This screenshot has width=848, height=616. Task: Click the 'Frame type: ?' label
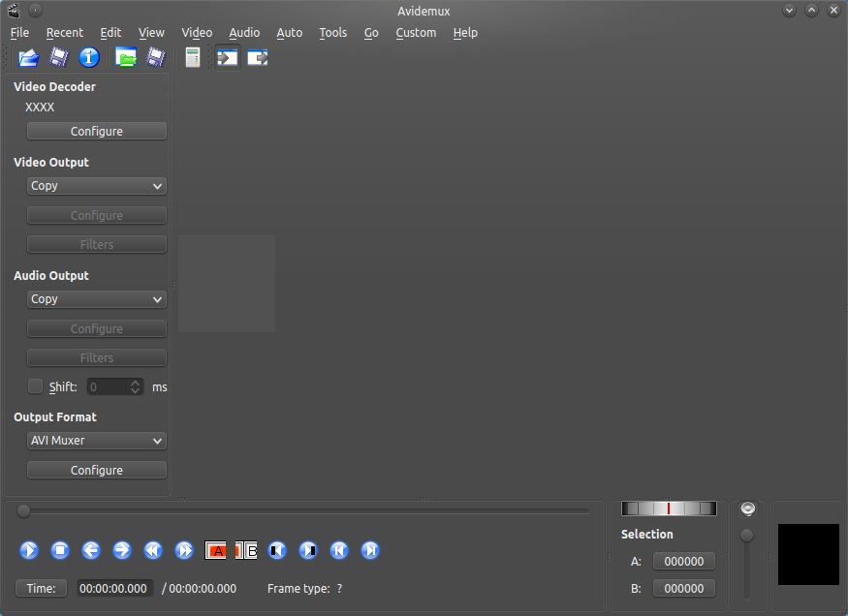[x=304, y=589]
